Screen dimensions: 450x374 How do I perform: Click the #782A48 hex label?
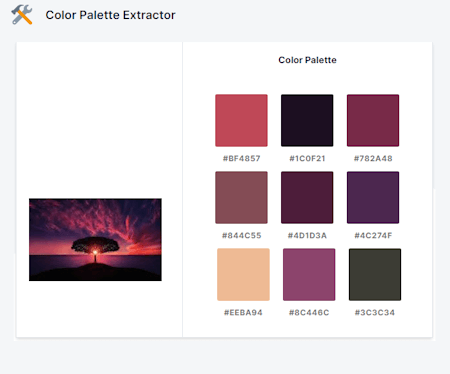coord(373,158)
